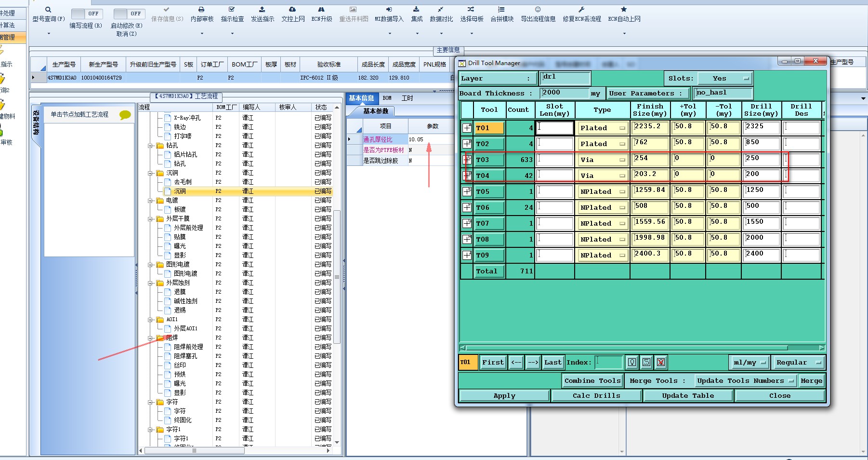Image resolution: width=868 pixels, height=460 pixels.
Task: Open the 【4S7MD1K3A0】工艺流程 tab
Action: point(186,96)
